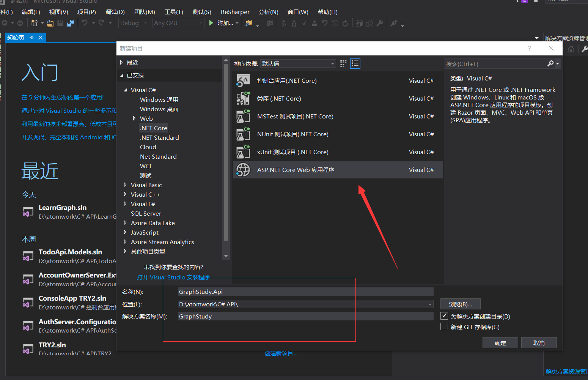Click the Open File folder icon

[50, 23]
